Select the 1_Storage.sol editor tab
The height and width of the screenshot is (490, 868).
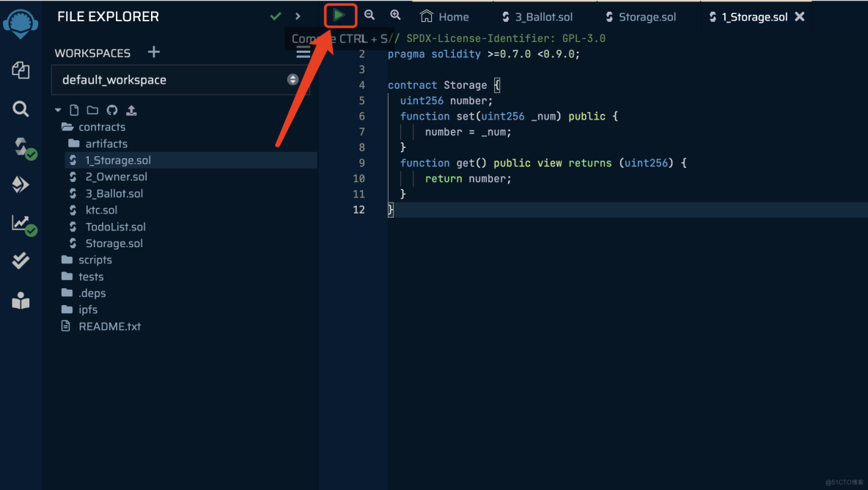coord(749,17)
